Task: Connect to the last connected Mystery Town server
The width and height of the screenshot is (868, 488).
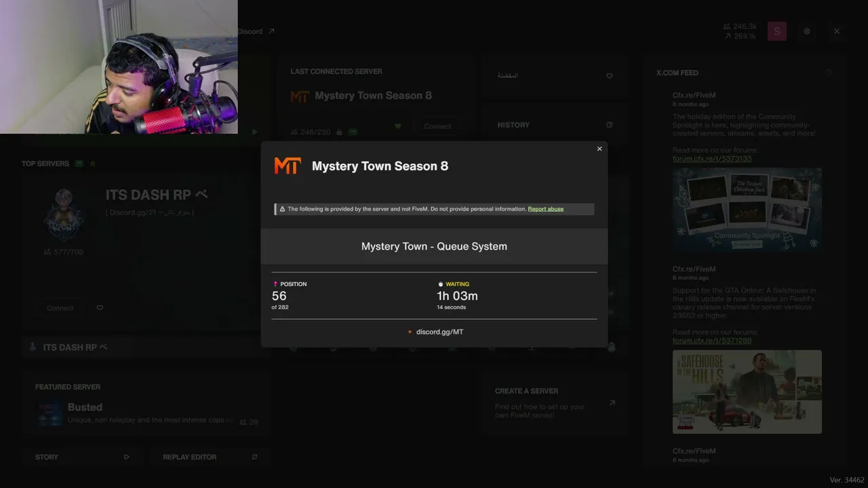Action: click(437, 126)
